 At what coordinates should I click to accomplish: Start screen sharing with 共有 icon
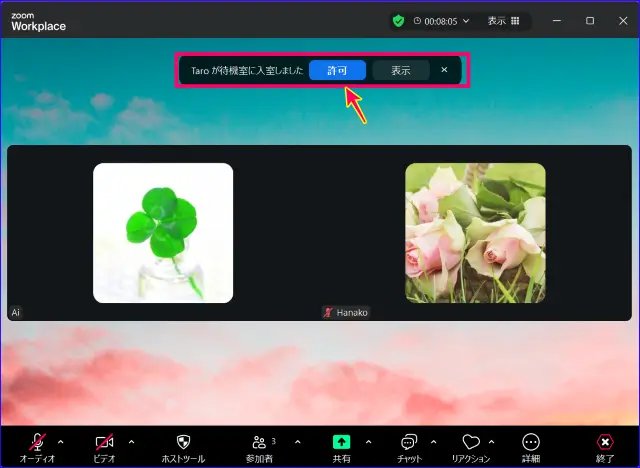[x=341, y=443]
